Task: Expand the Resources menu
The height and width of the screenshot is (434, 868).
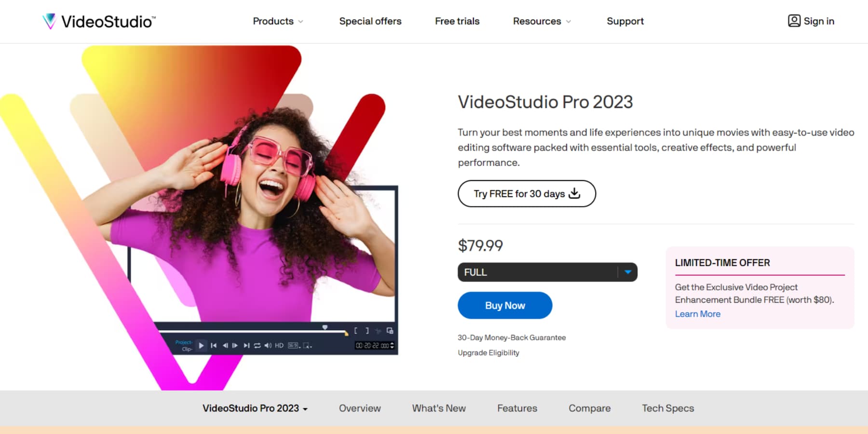Action: [x=542, y=21]
